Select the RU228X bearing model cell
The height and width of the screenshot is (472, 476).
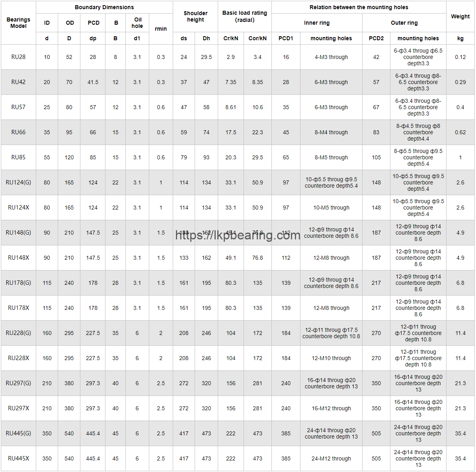pos(18,358)
